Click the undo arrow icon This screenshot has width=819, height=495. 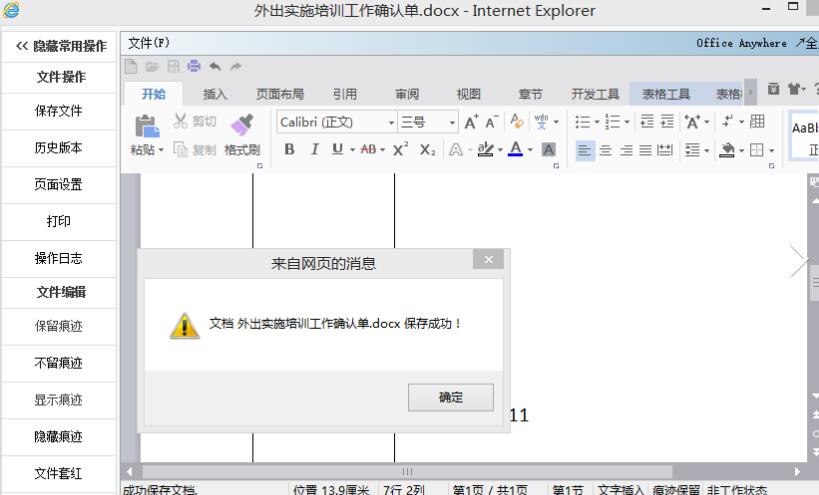tap(215, 66)
